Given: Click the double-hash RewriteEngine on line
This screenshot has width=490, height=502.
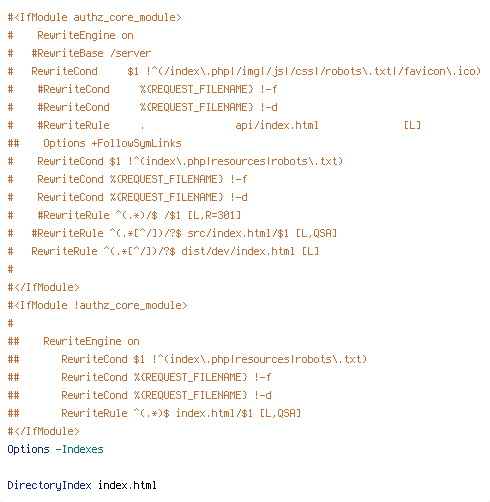Looking at the screenshot, I should click(74, 341).
